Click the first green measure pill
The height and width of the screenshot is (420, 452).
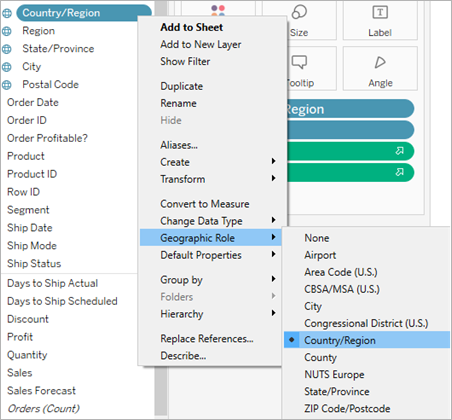tap(350, 151)
